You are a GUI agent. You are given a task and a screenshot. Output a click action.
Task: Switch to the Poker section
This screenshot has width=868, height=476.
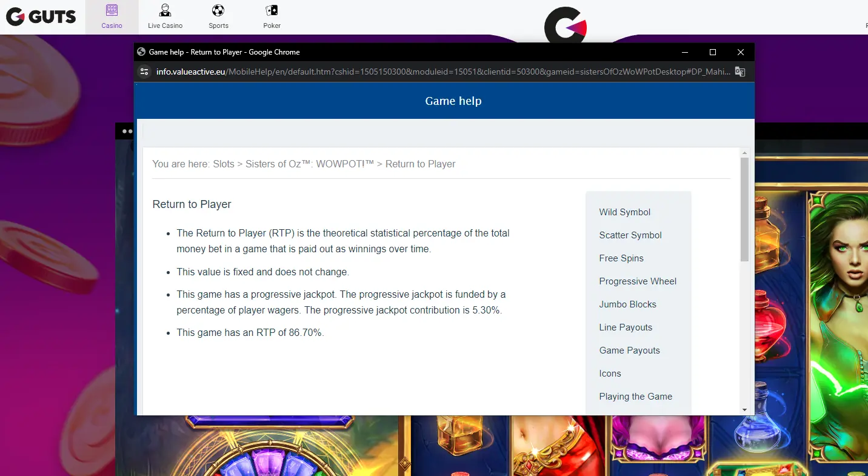coord(272,17)
